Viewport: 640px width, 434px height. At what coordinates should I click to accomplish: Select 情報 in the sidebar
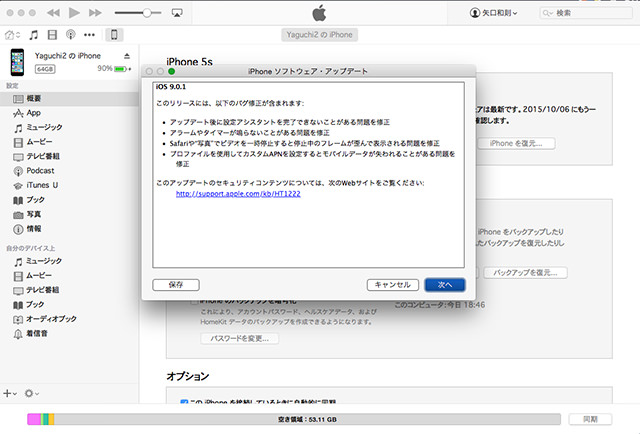tap(69, 229)
